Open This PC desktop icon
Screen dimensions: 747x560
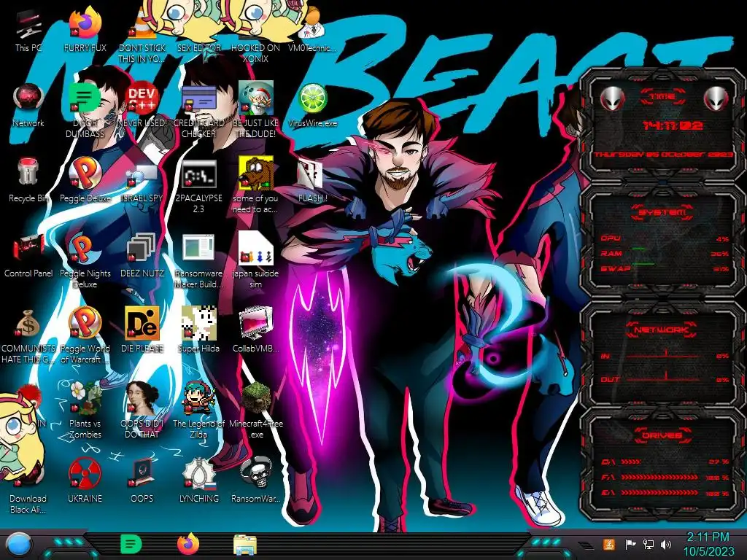[x=28, y=31]
